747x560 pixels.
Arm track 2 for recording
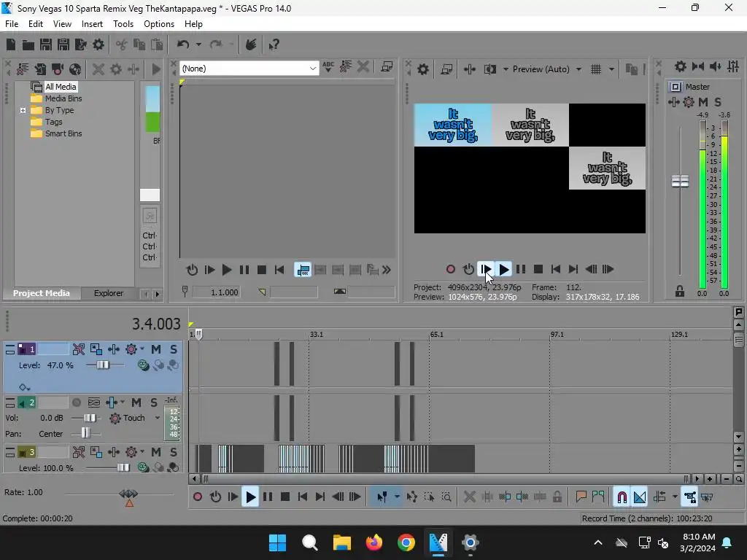76,402
